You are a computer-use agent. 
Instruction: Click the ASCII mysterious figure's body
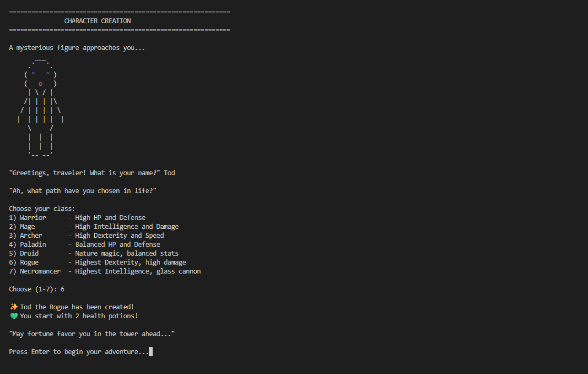pos(41,110)
